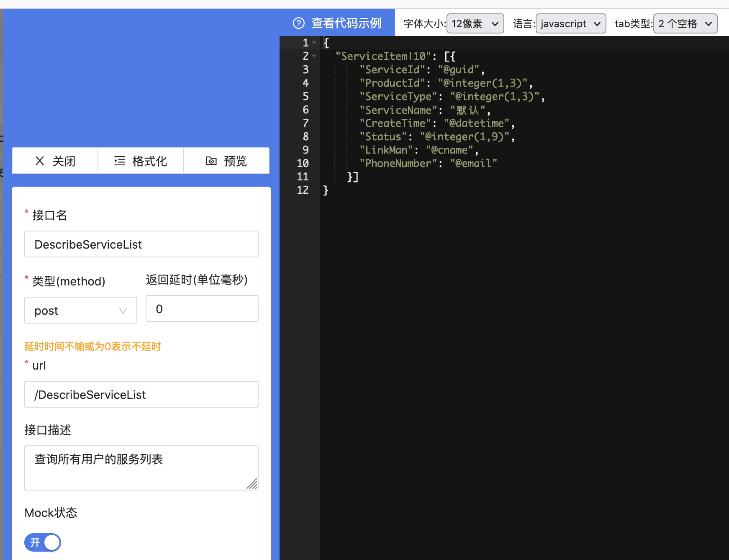Click the url /DescribeServiceList input field

[x=141, y=394]
